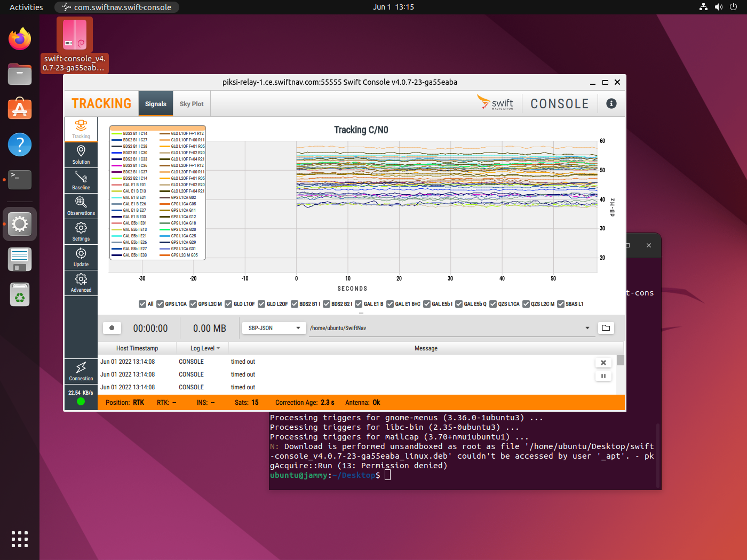Open the Baseline sidebar section
The width and height of the screenshot is (747, 560).
pos(81,181)
